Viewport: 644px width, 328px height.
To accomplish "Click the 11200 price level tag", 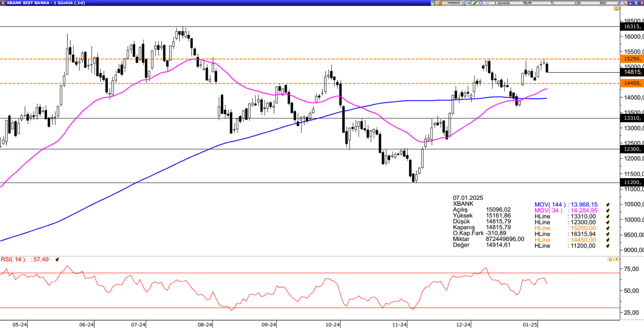I will coord(632,182).
